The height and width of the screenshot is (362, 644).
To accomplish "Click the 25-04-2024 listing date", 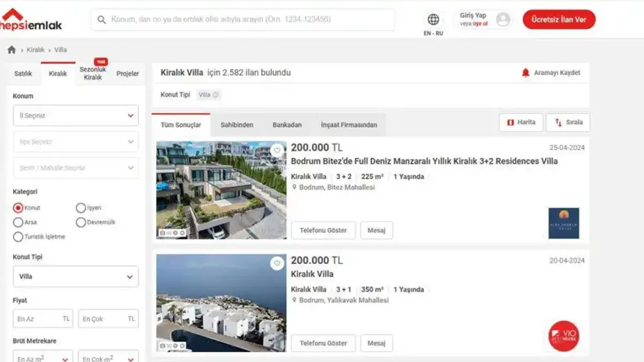I will coord(567,148).
